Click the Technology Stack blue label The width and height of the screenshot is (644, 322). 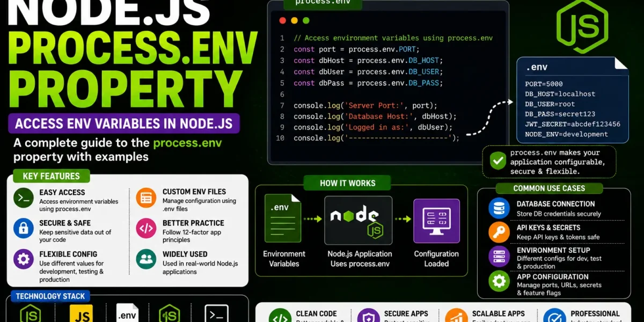pos(50,296)
